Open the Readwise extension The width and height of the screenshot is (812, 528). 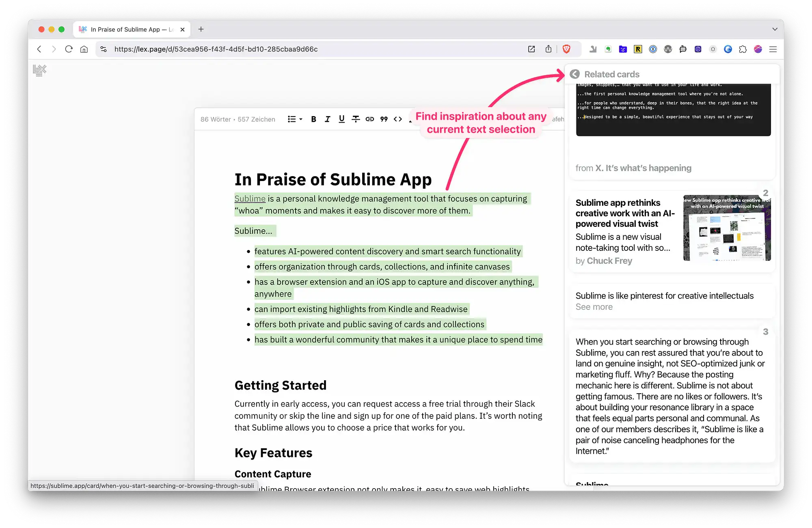[637, 49]
